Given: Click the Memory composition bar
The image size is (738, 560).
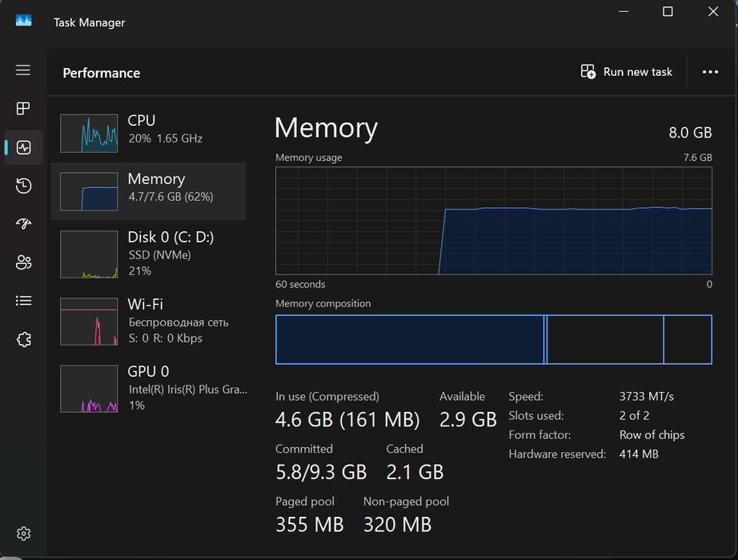Looking at the screenshot, I should (493, 339).
